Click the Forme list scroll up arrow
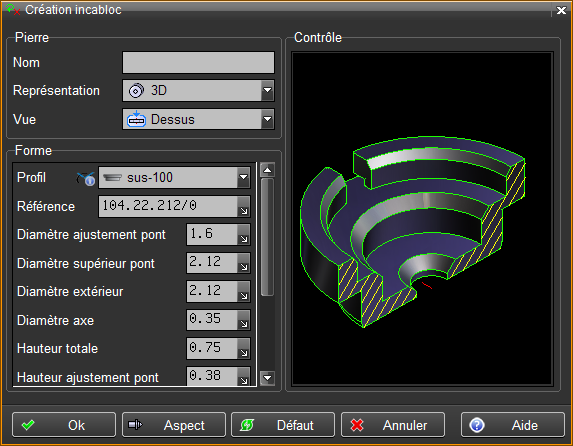This screenshot has height=446, width=573. 268,170
